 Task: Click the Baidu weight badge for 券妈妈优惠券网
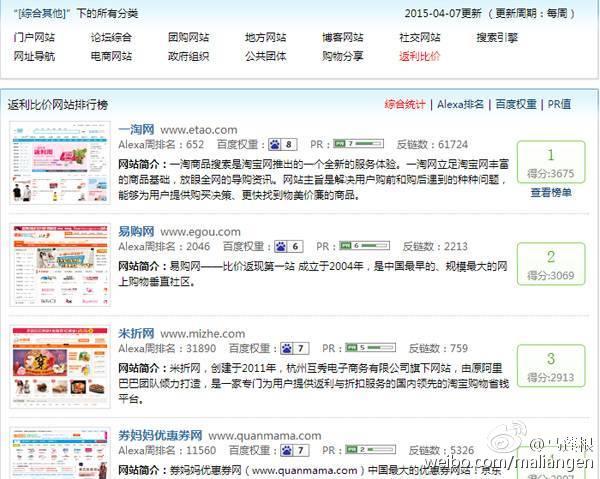pyautogui.click(x=295, y=450)
